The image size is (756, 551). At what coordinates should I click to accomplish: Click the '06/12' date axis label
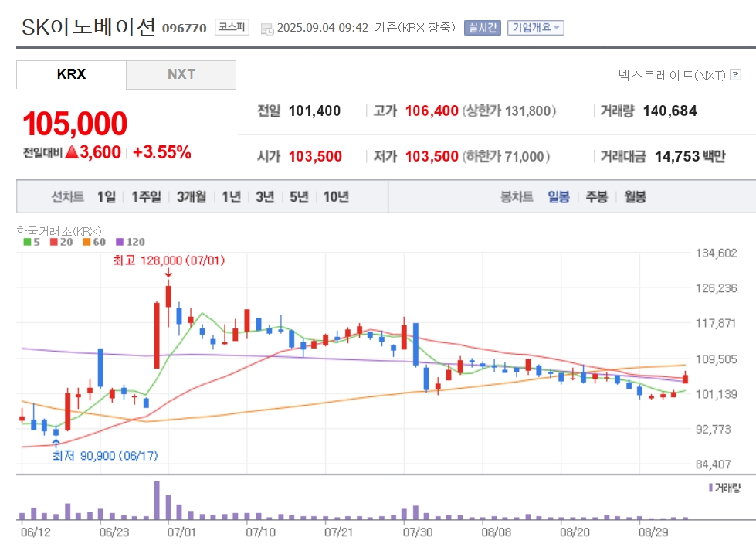pos(36,532)
